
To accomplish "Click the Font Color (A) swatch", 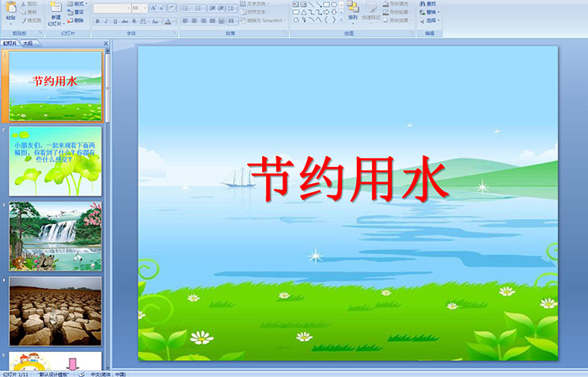I will [168, 21].
